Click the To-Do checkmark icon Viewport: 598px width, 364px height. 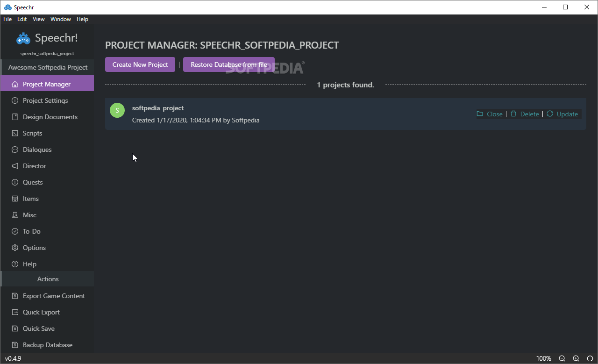(x=15, y=231)
